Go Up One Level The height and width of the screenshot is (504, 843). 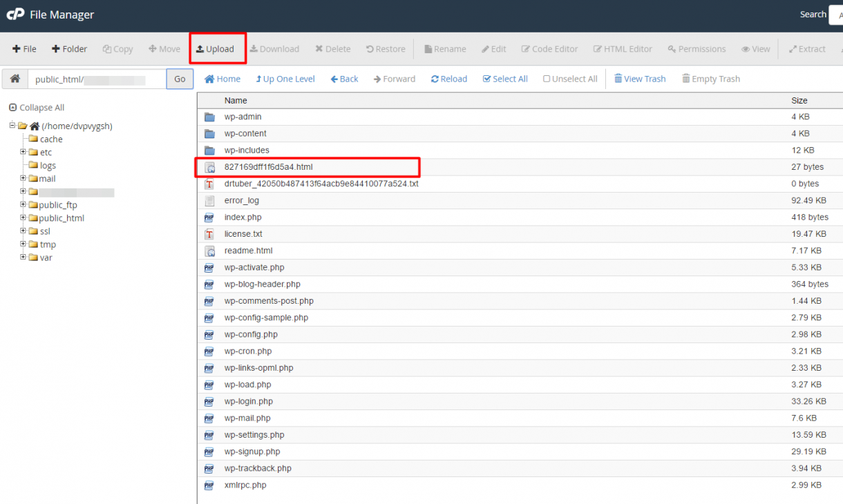285,79
